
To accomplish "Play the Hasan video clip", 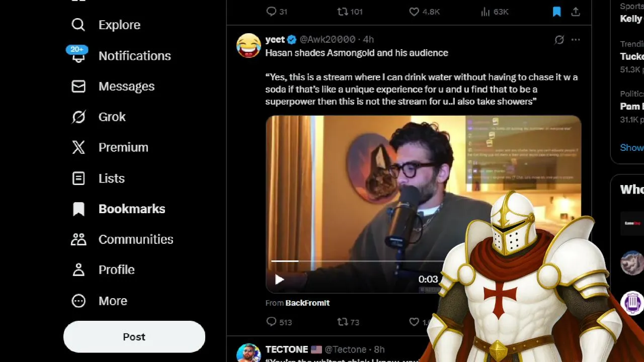I will pos(279,280).
